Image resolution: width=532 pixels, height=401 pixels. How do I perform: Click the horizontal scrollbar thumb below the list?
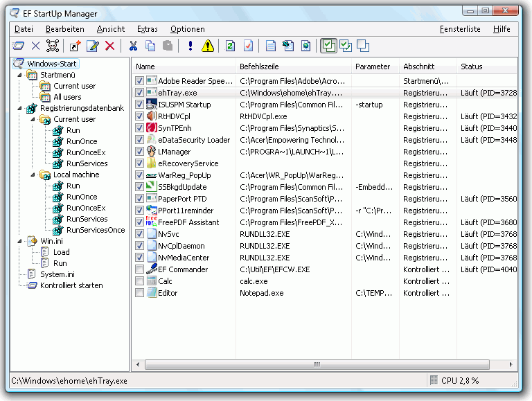point(317,364)
